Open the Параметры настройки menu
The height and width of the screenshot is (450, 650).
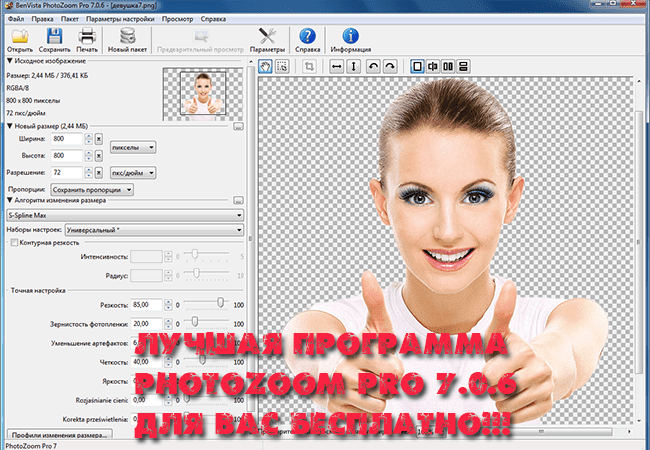coord(120,19)
